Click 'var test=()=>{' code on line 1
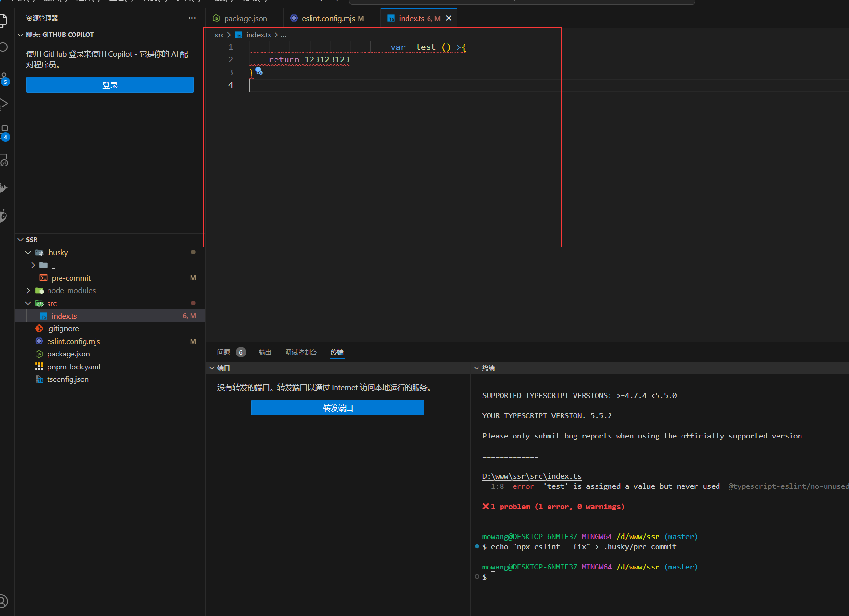 (428, 47)
